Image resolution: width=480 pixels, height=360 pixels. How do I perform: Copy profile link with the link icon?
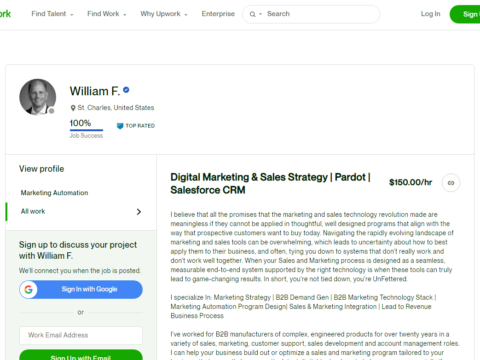click(x=451, y=183)
